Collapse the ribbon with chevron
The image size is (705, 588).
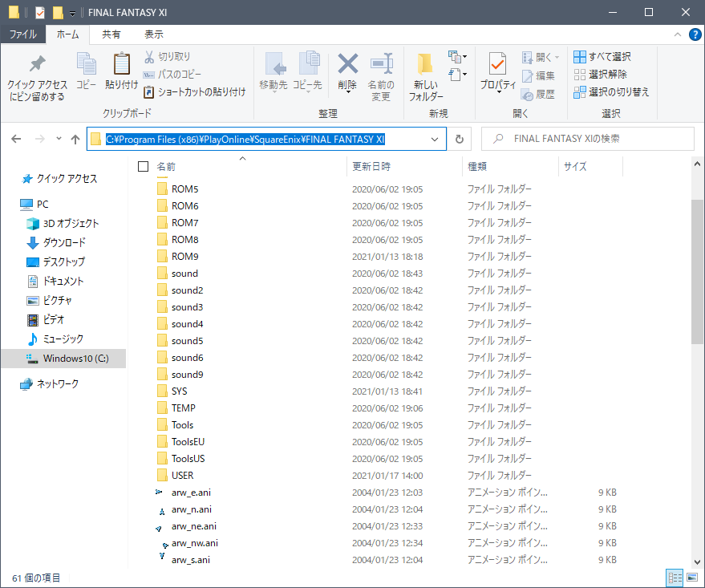(x=677, y=34)
